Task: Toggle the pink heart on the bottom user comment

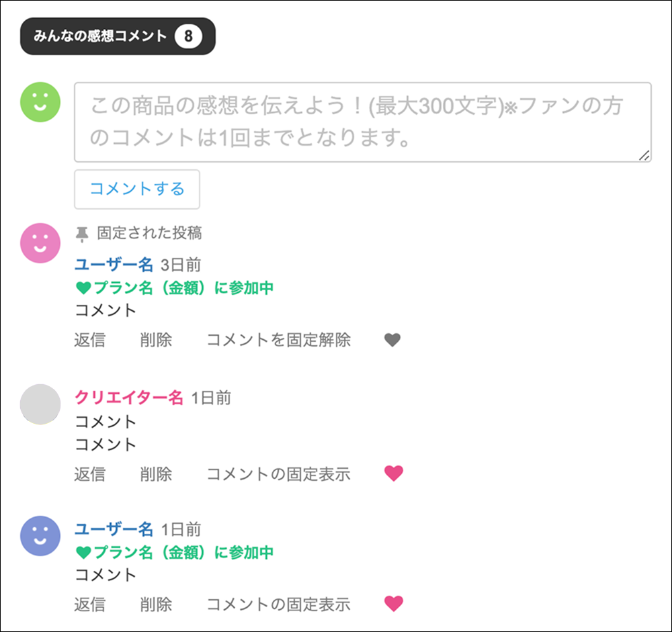Action: click(x=395, y=604)
